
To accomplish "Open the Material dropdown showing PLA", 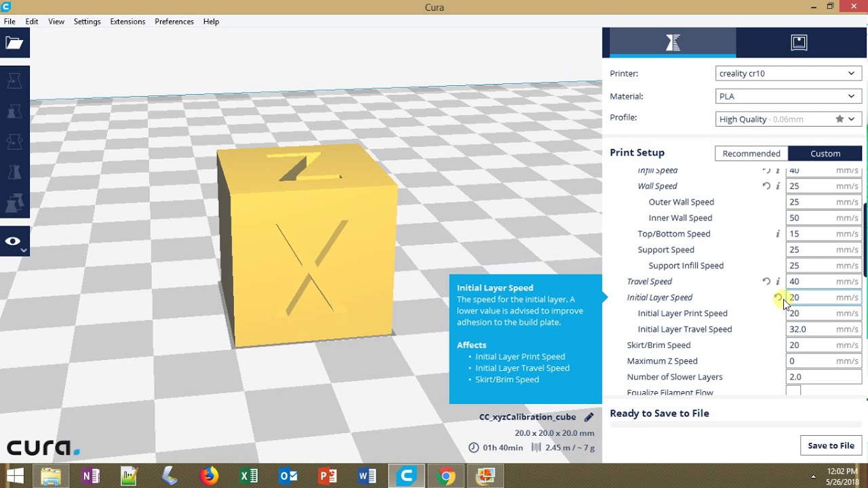I will pyautogui.click(x=789, y=96).
